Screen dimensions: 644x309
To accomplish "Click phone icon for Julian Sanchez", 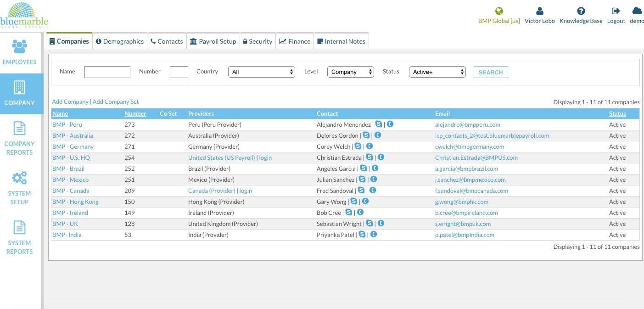I will [374, 179].
